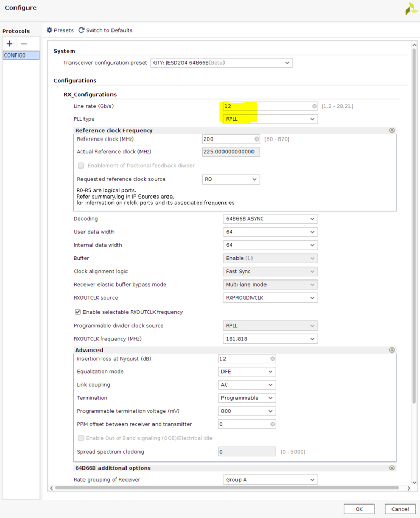420x518 pixels.
Task: Click the plus icon to add protocol
Action: point(9,44)
